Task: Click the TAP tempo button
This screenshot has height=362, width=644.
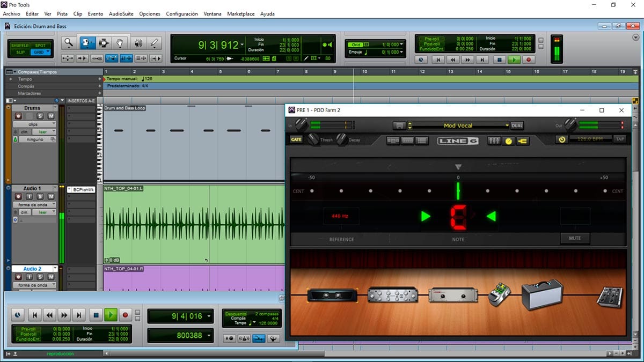Action: (620, 139)
